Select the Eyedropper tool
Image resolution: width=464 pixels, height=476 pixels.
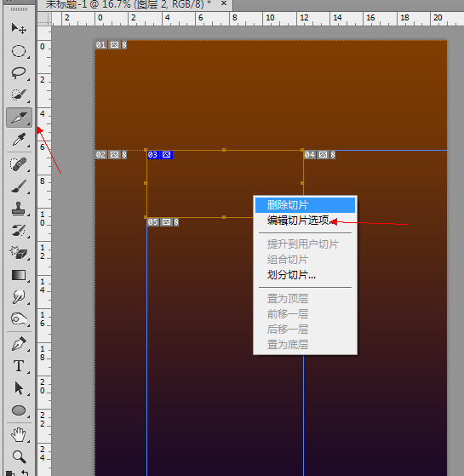[19, 140]
